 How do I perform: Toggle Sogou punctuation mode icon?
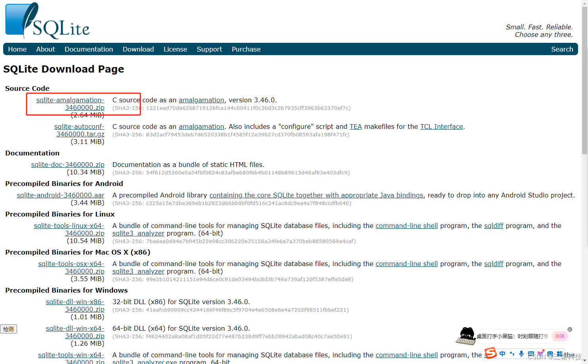[x=512, y=354]
